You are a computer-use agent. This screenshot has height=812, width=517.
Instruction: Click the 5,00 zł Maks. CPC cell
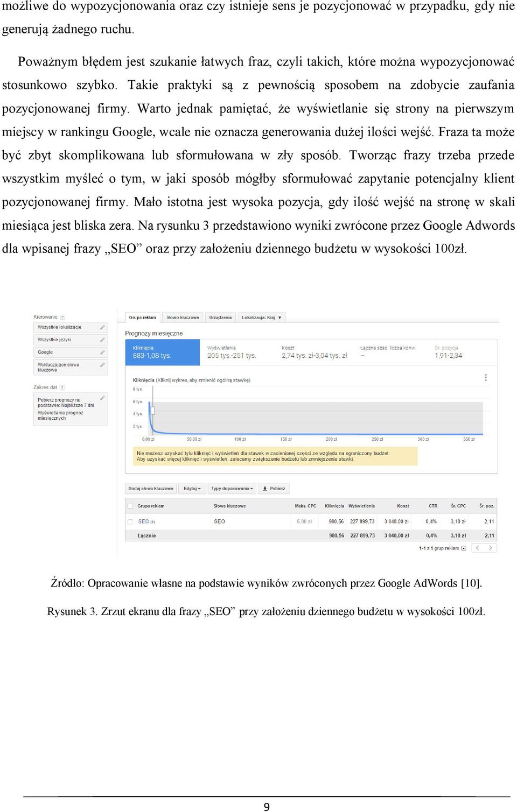tap(304, 521)
